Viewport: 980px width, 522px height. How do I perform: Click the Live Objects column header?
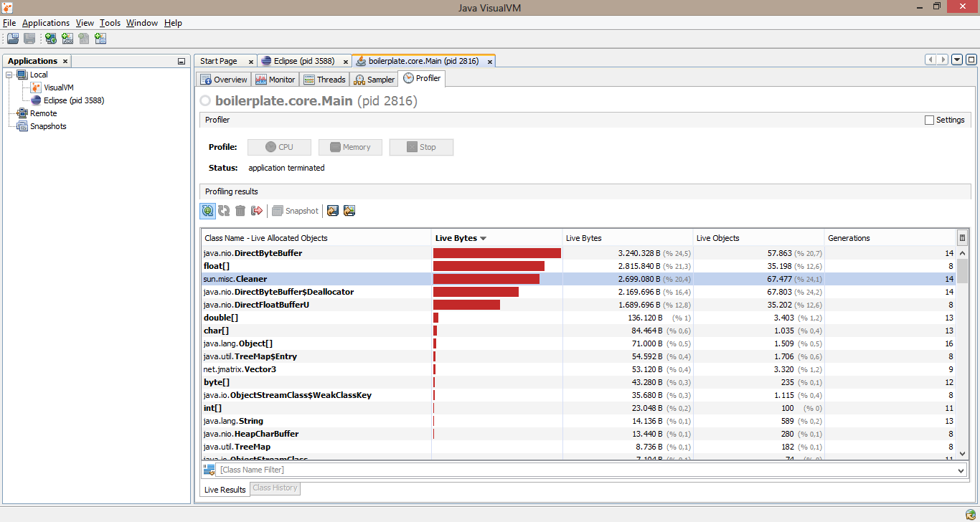759,238
